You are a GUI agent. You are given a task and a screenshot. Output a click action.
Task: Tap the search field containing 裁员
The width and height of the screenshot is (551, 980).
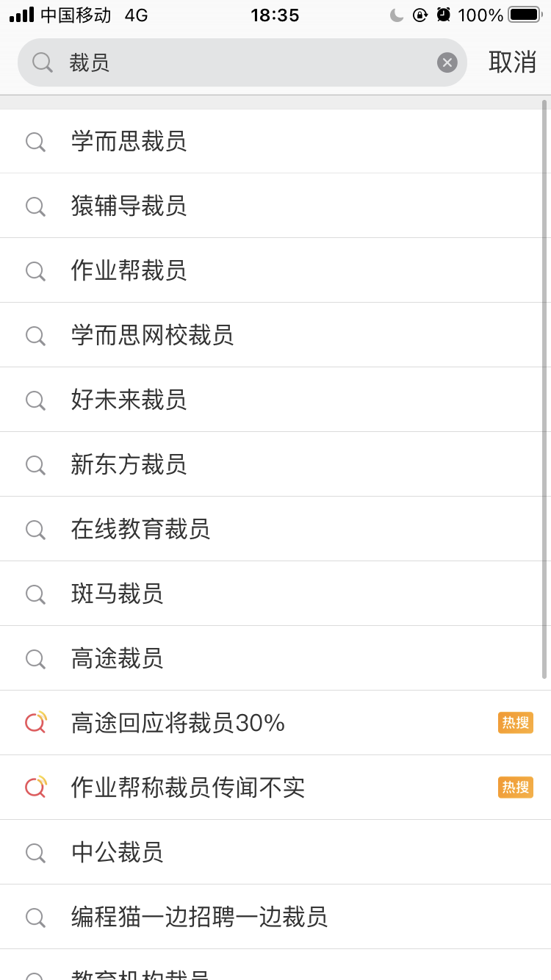[242, 62]
